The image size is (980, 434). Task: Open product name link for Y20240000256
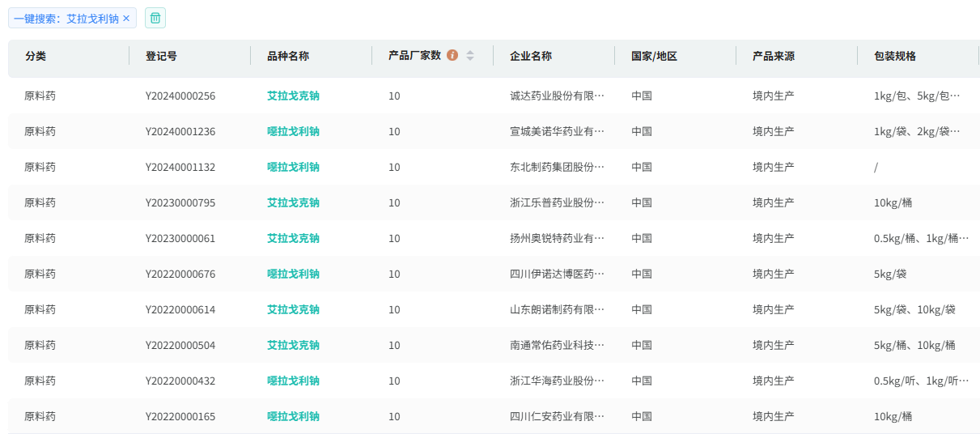click(293, 96)
